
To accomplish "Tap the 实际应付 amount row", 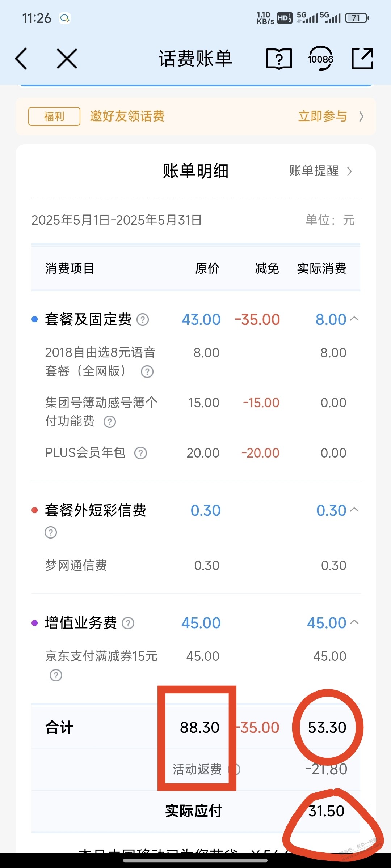I will pyautogui.click(x=195, y=811).
